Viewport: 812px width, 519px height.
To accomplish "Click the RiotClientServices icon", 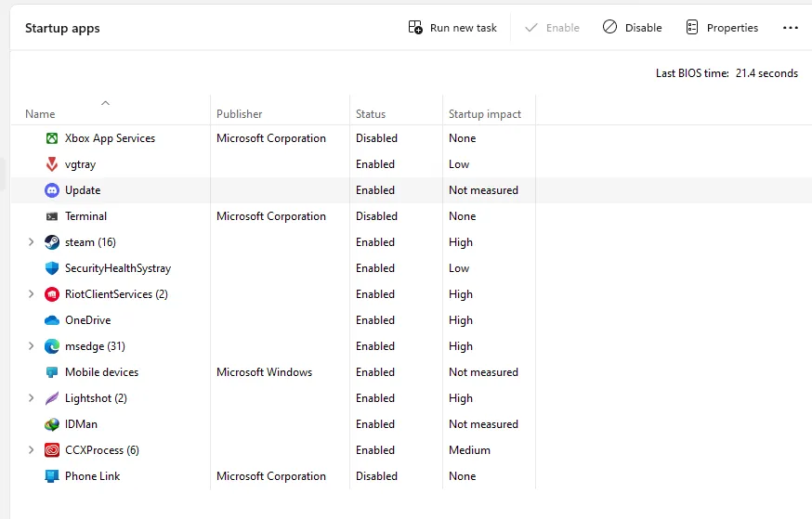I will pyautogui.click(x=52, y=294).
